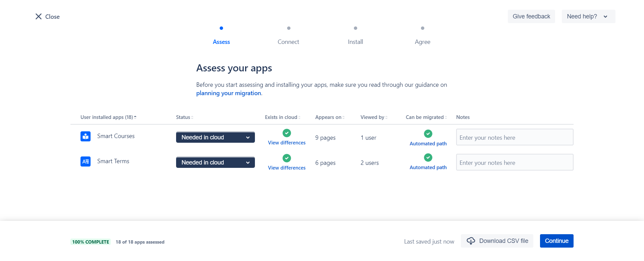This screenshot has width=644, height=261.
Task: Download the CSV file
Action: pyautogui.click(x=497, y=241)
